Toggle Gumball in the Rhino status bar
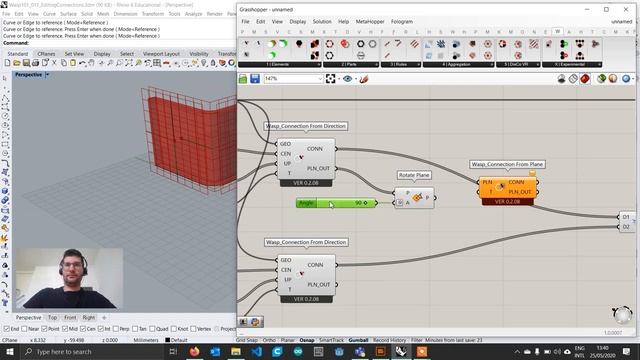 coord(358,340)
